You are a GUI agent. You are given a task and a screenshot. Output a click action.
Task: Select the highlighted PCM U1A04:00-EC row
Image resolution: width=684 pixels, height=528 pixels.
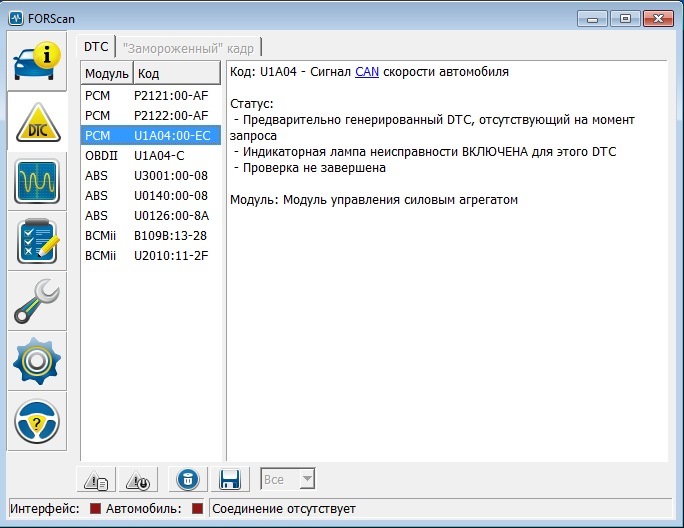pos(151,136)
